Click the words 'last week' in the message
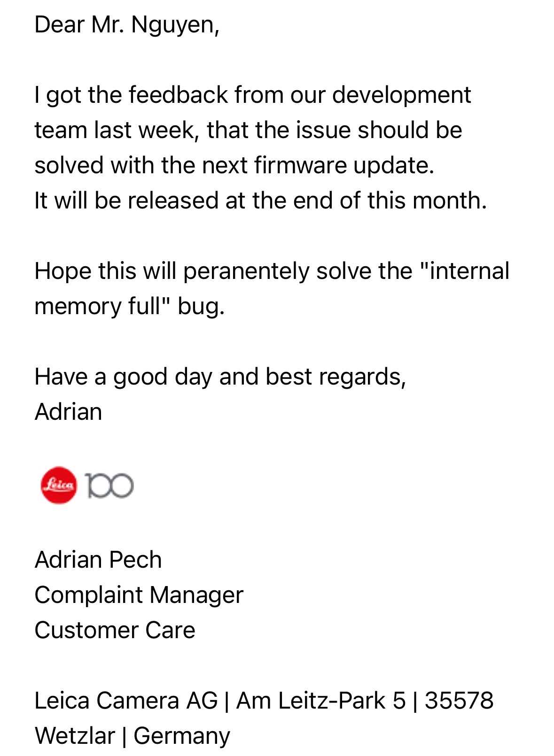The width and height of the screenshot is (554, 756). [144, 130]
